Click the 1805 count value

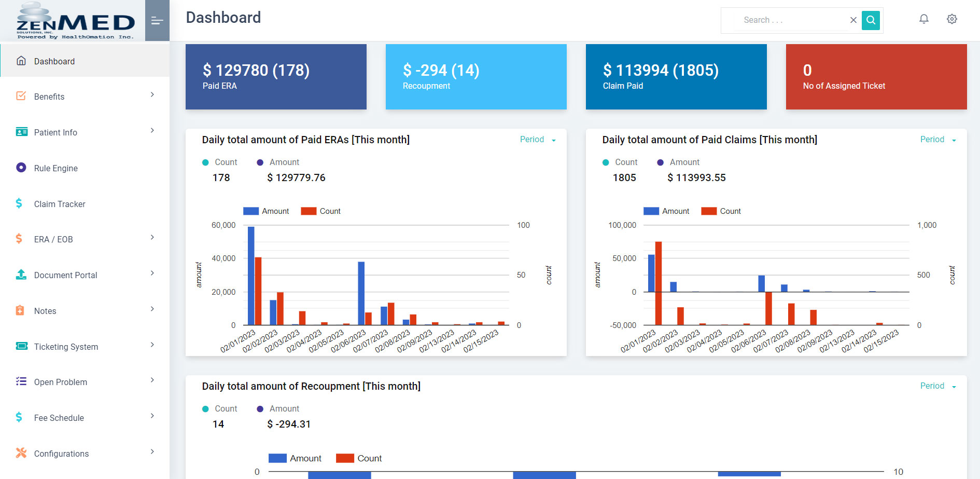pos(624,178)
